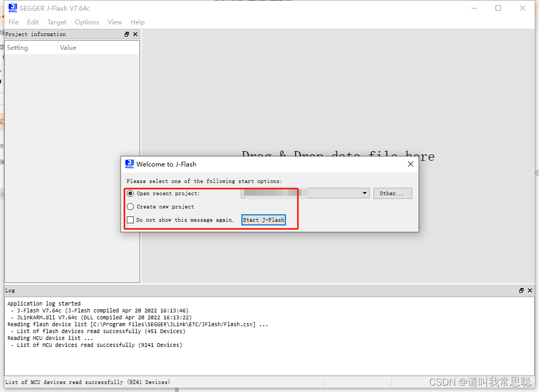Click the 'Reading MCU device list ...' log line

50,338
